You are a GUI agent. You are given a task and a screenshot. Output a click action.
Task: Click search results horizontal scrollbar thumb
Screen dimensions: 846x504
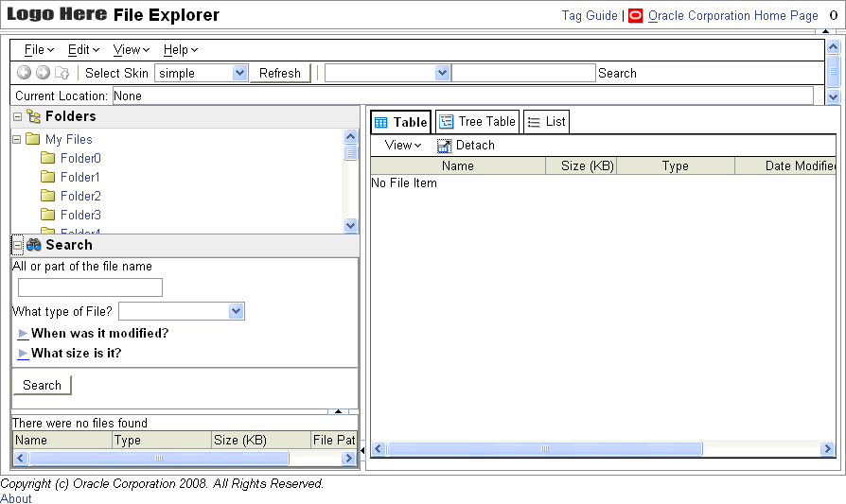[159, 459]
